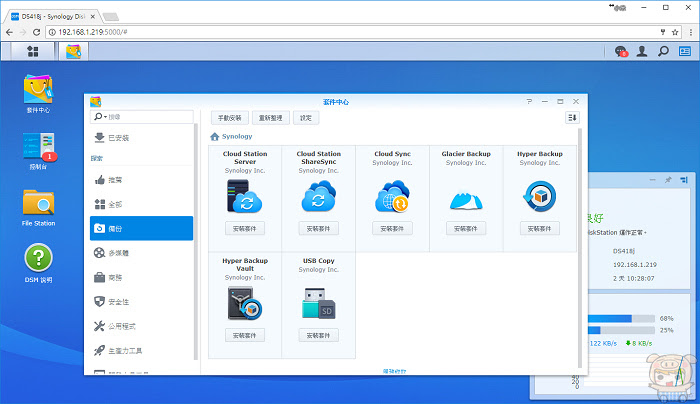Pin the widget panel with pushpin icon
The height and width of the screenshot is (404, 700).
(668, 180)
